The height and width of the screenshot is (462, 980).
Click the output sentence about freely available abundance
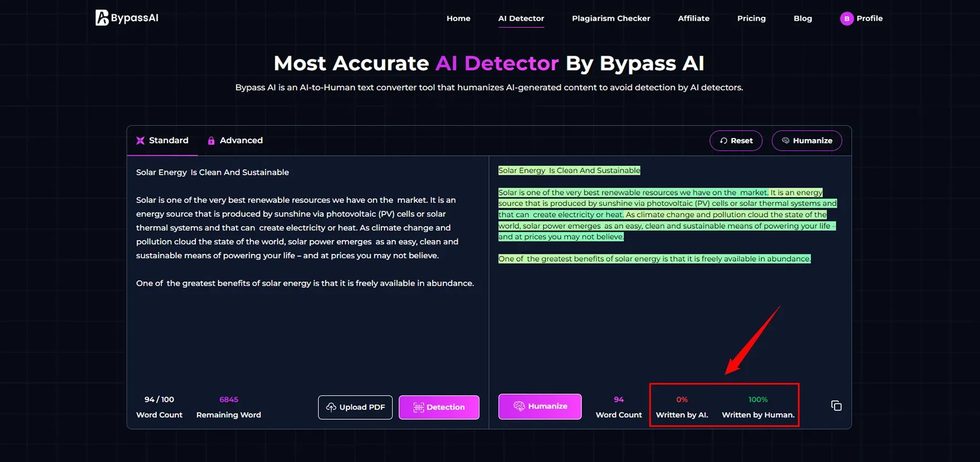tap(654, 259)
